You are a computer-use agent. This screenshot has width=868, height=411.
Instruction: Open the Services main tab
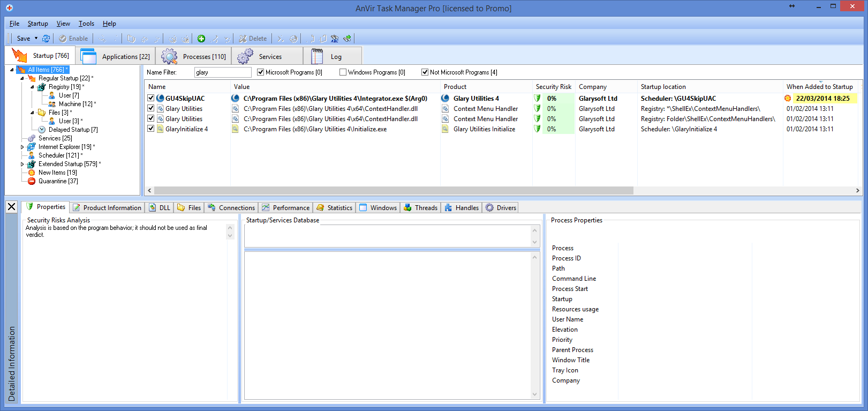point(267,56)
